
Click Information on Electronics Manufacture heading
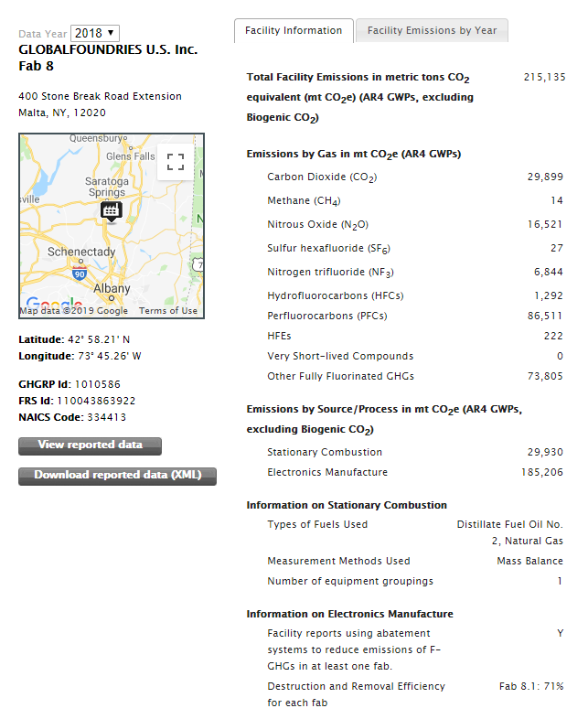[349, 614]
